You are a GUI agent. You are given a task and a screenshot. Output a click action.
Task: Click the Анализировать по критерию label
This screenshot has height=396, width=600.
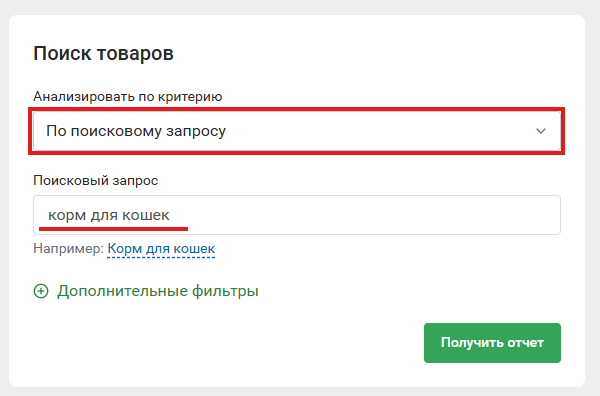point(128,96)
